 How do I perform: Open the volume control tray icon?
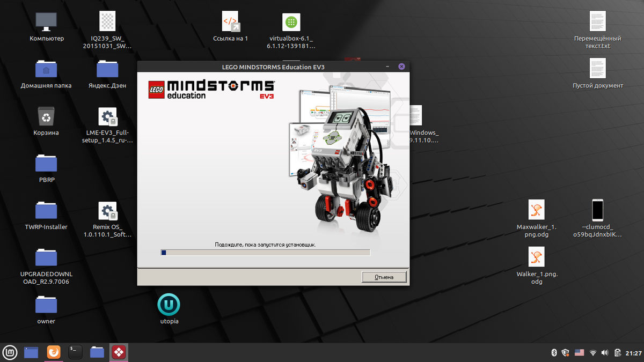click(x=605, y=352)
